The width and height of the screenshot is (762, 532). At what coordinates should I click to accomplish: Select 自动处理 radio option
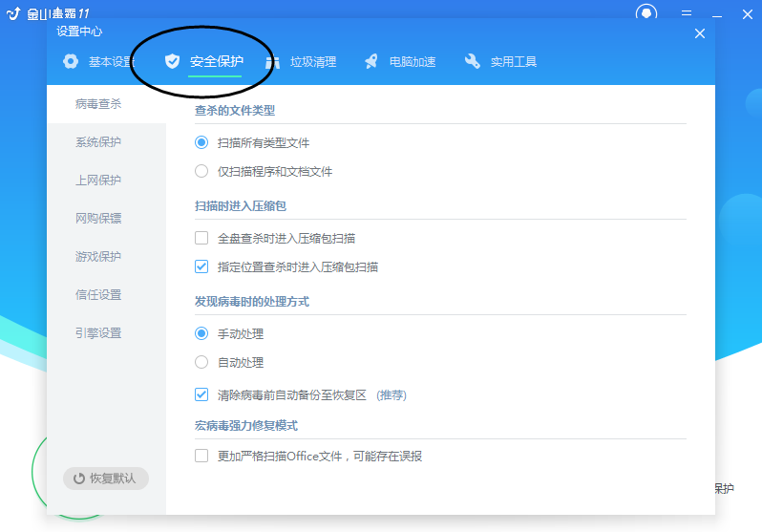click(x=201, y=363)
